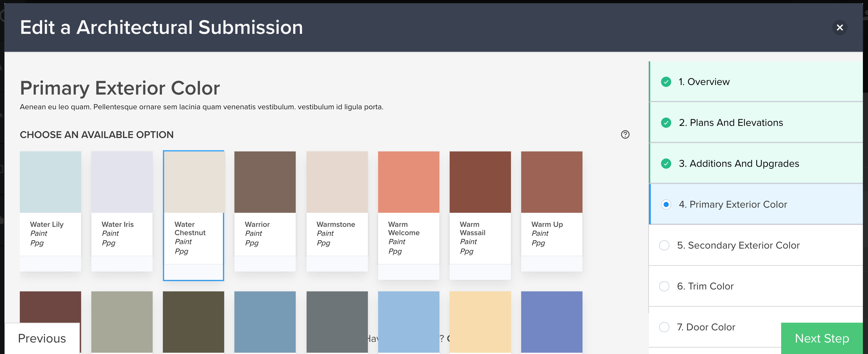Click checkmark icon beside Plans And Elevations
The width and height of the screenshot is (868, 354).
pos(666,123)
